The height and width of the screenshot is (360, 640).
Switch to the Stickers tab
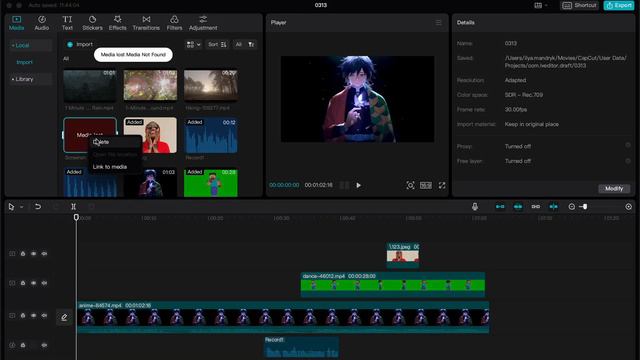(93, 23)
